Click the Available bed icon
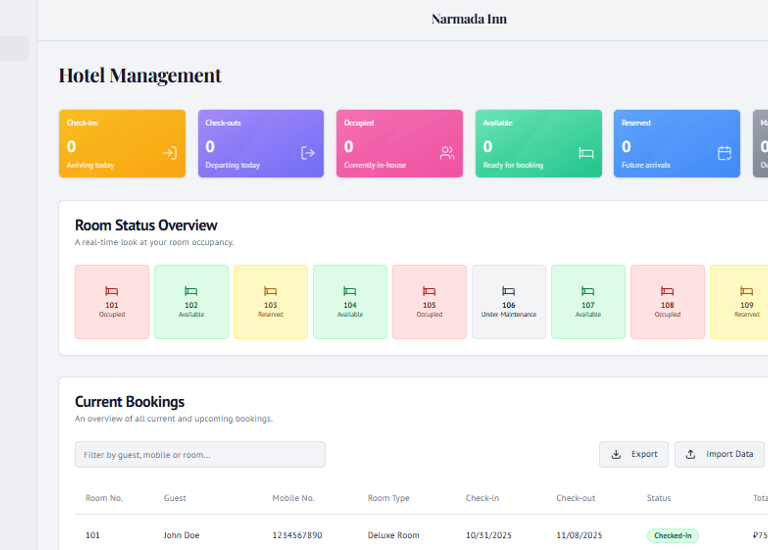The image size is (768, 550). (x=586, y=153)
